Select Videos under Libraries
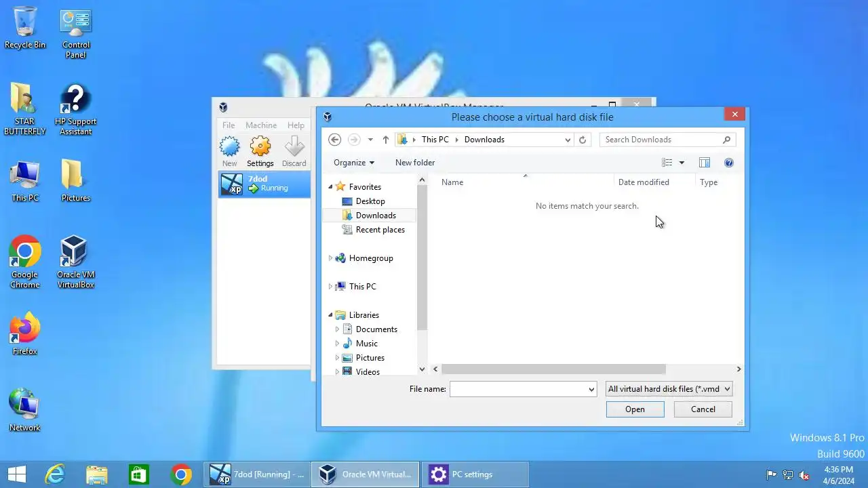868x488 pixels. click(x=368, y=371)
